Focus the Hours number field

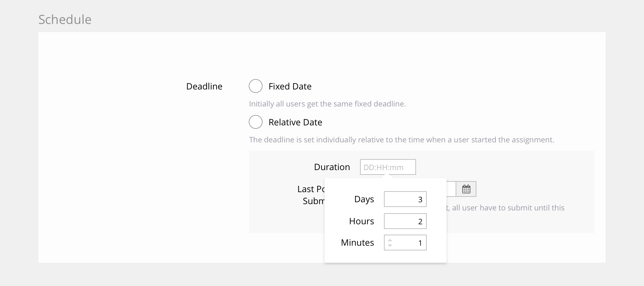pos(405,221)
